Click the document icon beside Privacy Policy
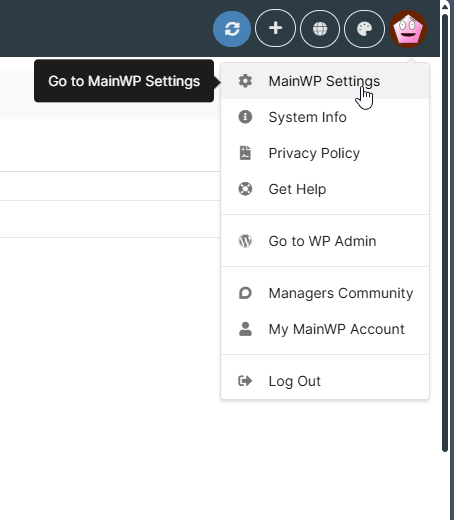 point(245,153)
